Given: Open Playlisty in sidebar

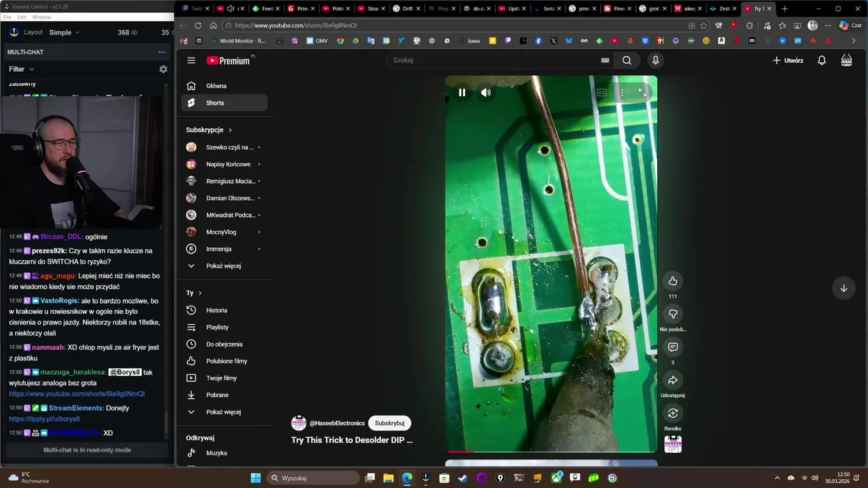Looking at the screenshot, I should (224, 327).
